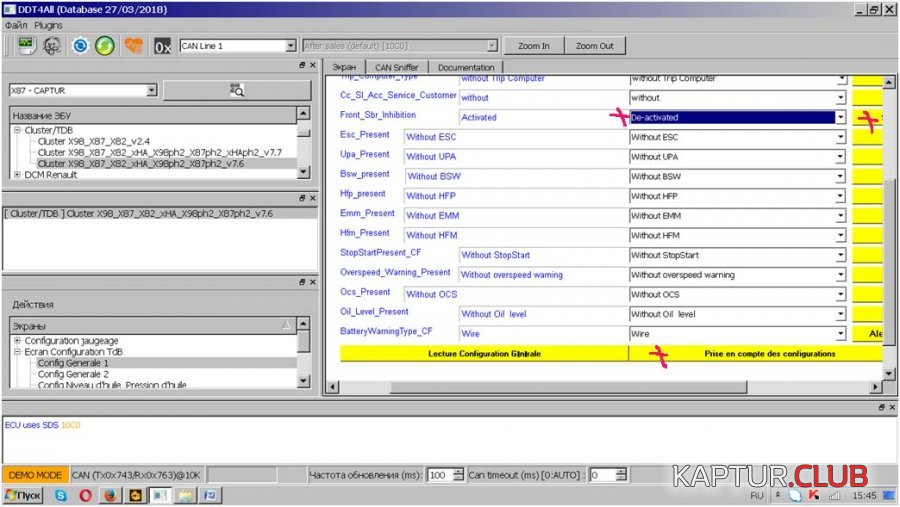This screenshot has width=900, height=507.
Task: Click the Can timeout input field
Action: 606,475
